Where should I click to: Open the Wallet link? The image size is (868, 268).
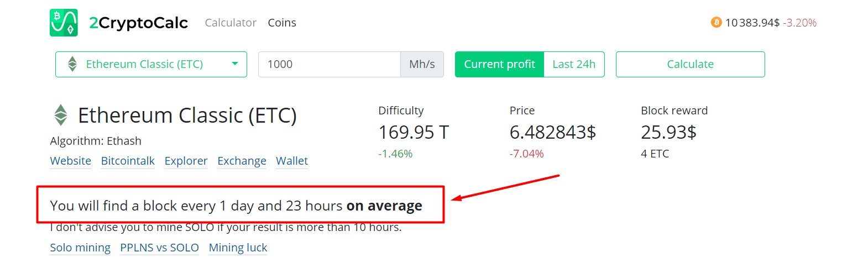pos(292,161)
